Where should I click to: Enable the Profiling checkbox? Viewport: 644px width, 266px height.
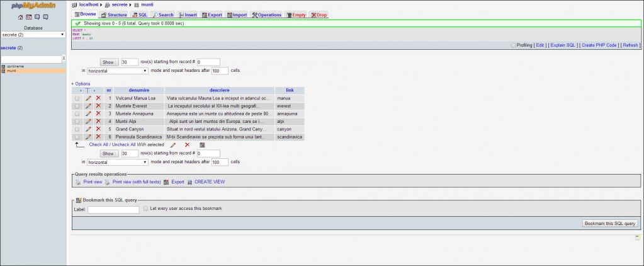coord(513,45)
